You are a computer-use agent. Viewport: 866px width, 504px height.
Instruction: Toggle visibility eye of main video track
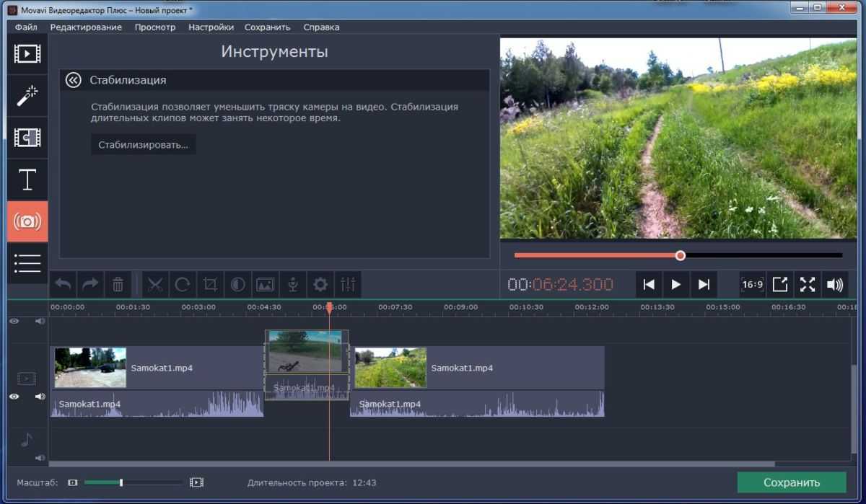pyautogui.click(x=14, y=397)
